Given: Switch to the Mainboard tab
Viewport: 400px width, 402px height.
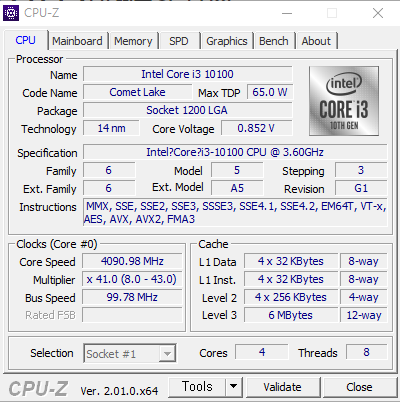Looking at the screenshot, I should pyautogui.click(x=77, y=41).
